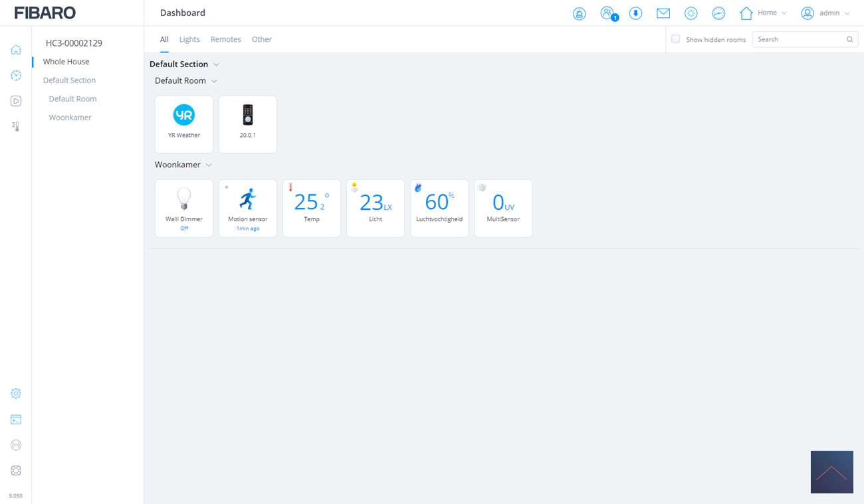
Task: Click the lifebuoy support icon in sidebar
Action: 16,471
